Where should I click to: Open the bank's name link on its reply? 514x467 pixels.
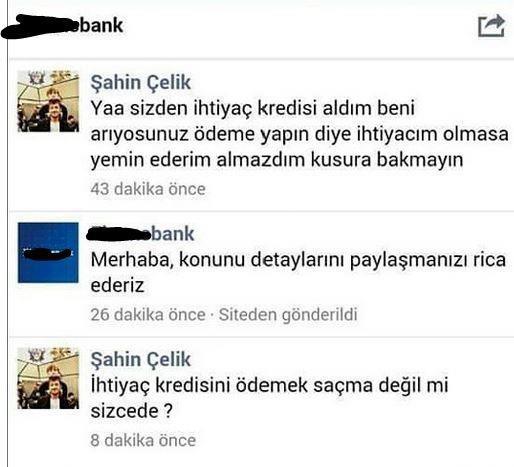pos(140,233)
